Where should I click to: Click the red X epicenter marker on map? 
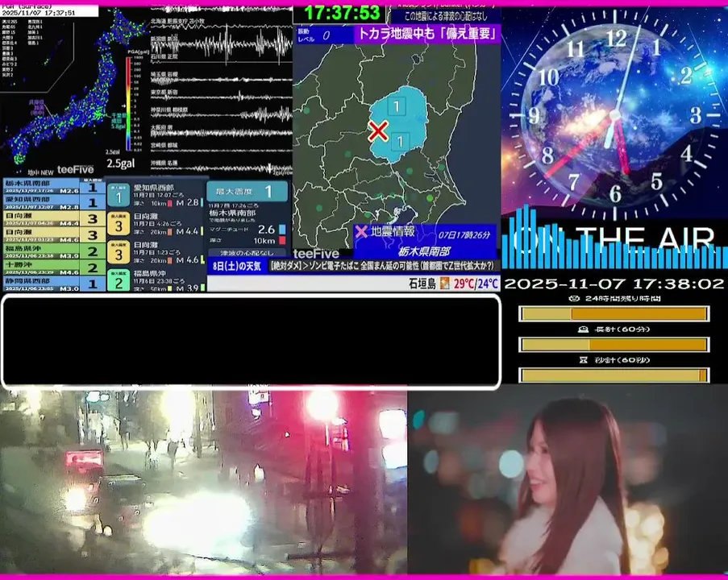tap(378, 130)
